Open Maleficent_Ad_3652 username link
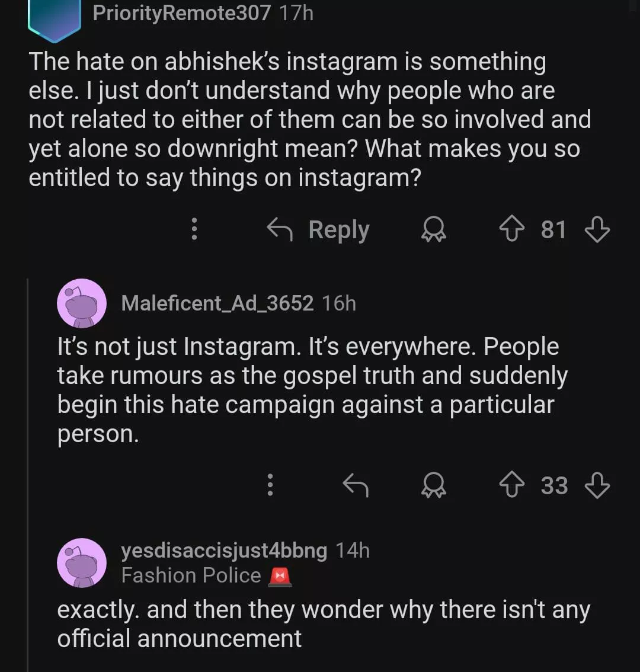Viewport: 640px width, 672px height. (x=217, y=303)
